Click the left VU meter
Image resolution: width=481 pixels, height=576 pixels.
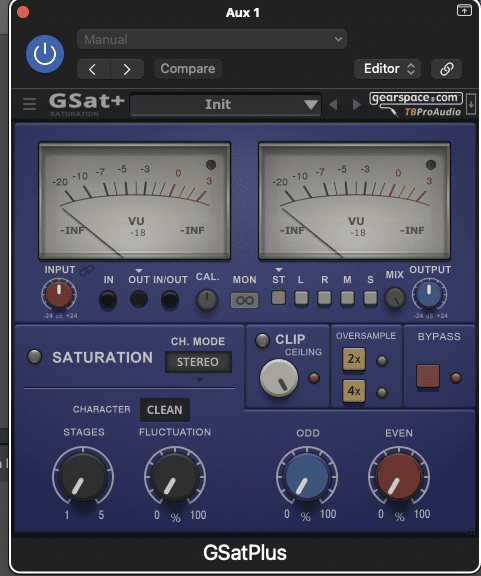[135, 201]
